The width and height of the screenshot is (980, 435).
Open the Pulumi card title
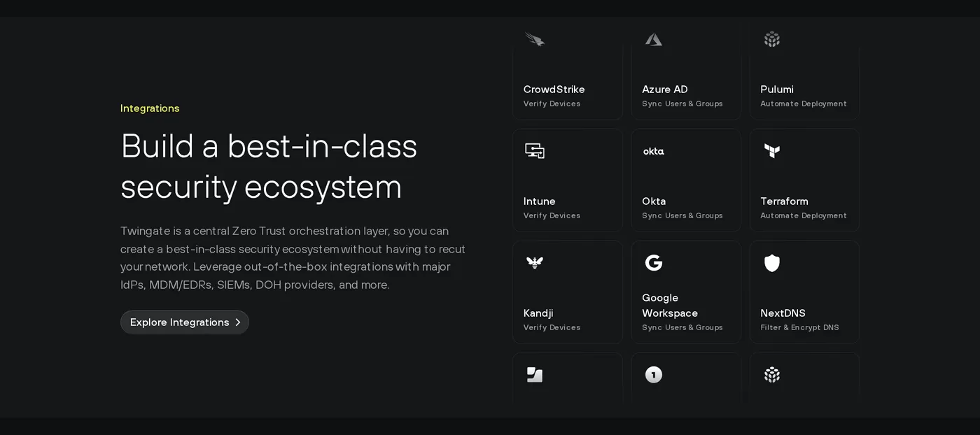point(777,90)
